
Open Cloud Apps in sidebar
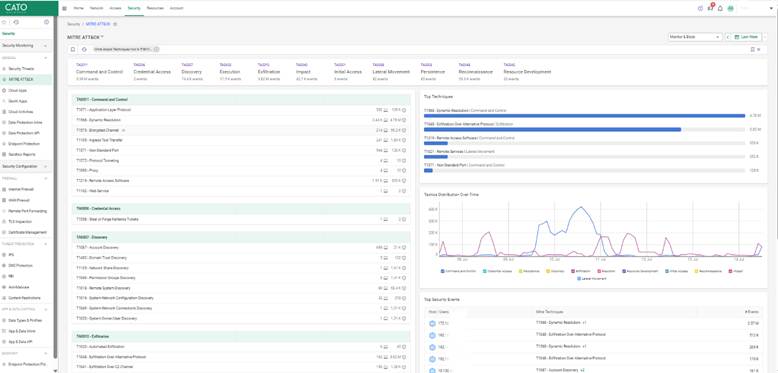(17, 91)
